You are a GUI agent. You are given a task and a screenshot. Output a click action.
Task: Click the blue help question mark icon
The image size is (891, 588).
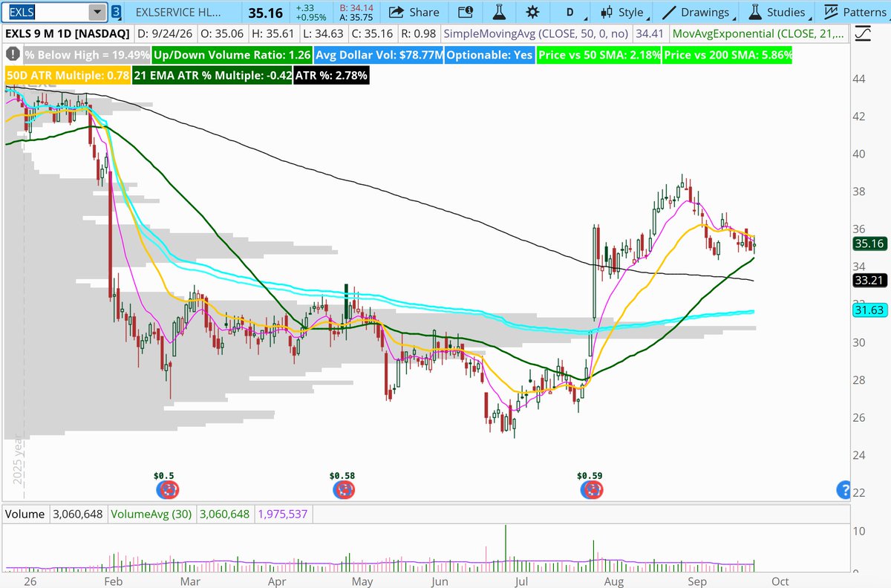point(843,489)
